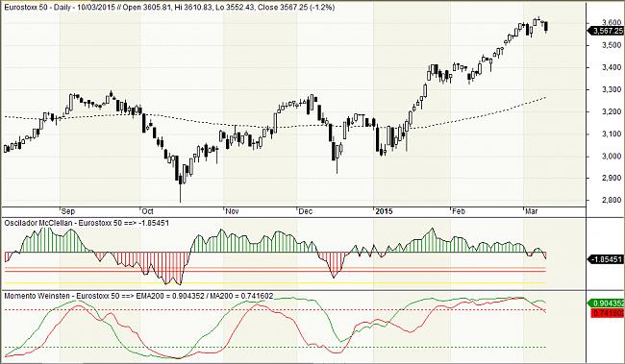Click the latest candlestick at the far right of the price chart
The height and width of the screenshot is (364, 625).
coord(546,26)
